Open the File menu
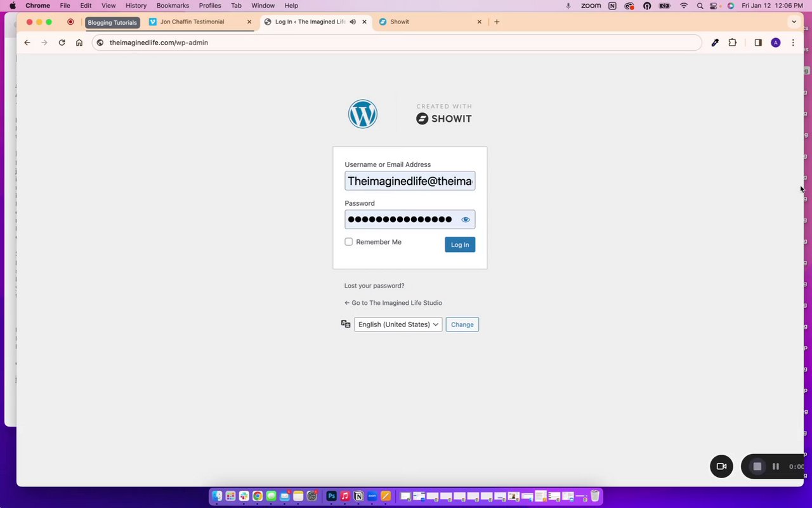The image size is (812, 508). pos(65,6)
